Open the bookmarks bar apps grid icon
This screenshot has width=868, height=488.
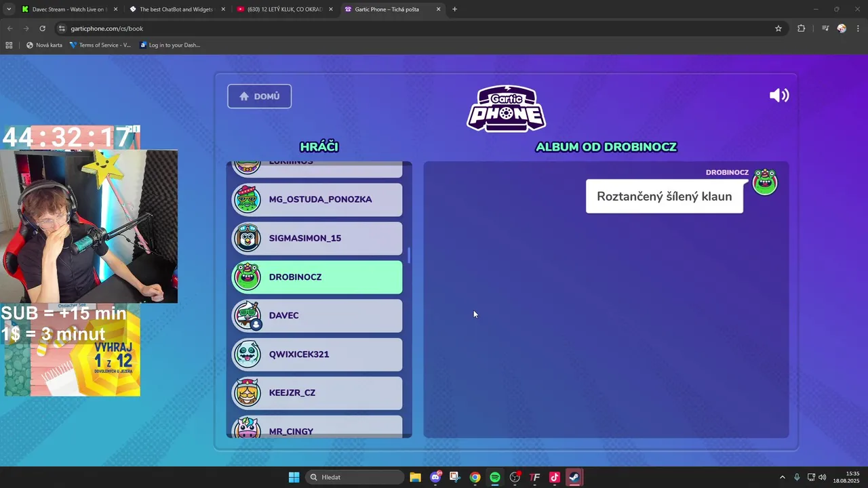(x=9, y=45)
